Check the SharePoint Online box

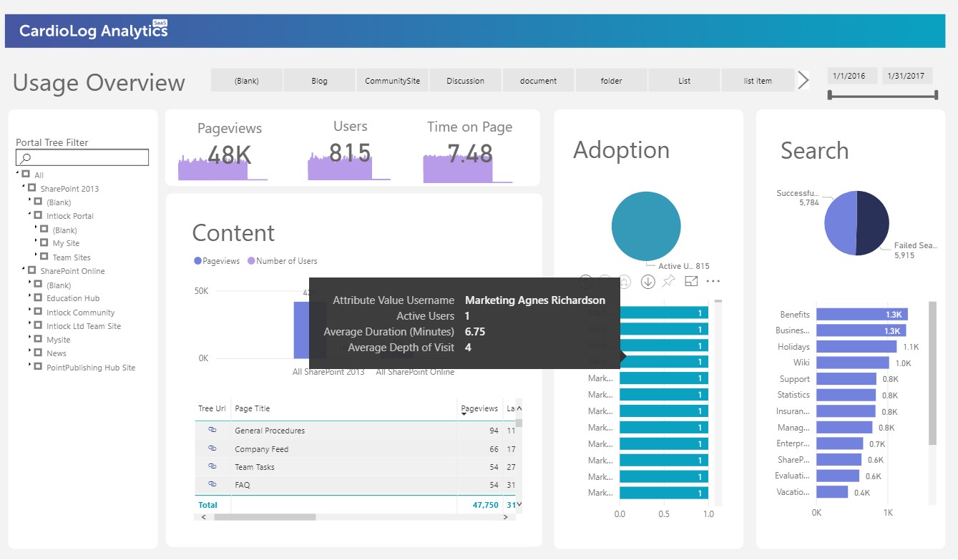pyautogui.click(x=32, y=270)
